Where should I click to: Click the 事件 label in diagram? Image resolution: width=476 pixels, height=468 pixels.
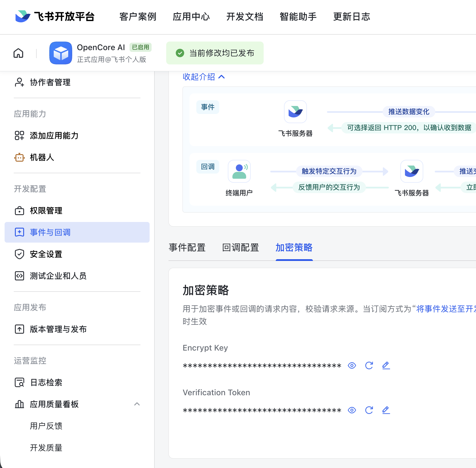(x=208, y=107)
